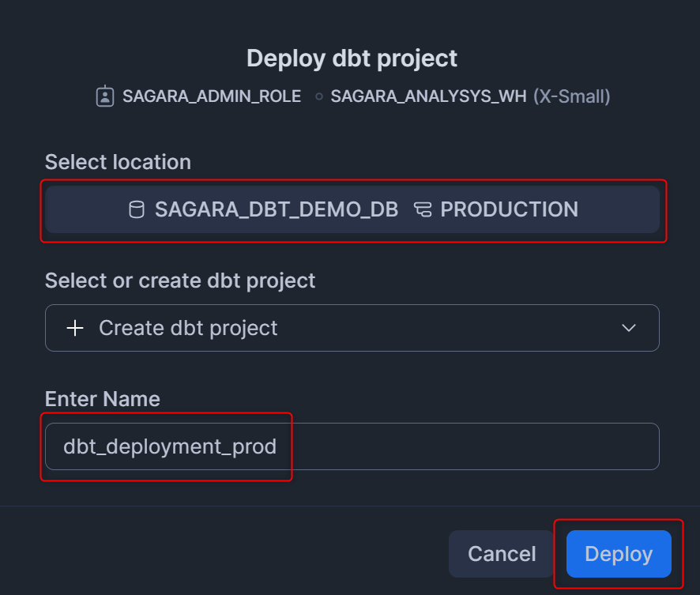The width and height of the screenshot is (700, 595).
Task: Click the Deploy button
Action: 619,554
